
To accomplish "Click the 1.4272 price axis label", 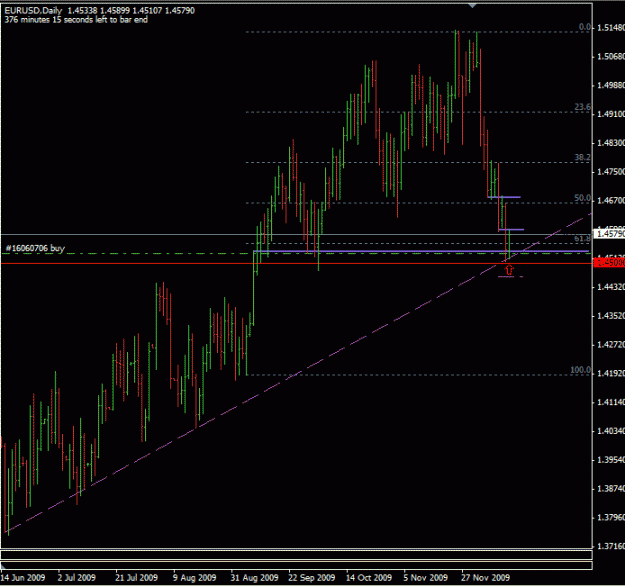I will (x=610, y=345).
